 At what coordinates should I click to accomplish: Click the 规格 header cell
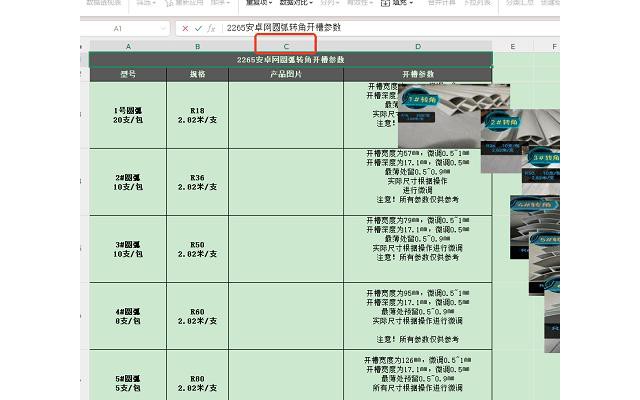pos(198,74)
